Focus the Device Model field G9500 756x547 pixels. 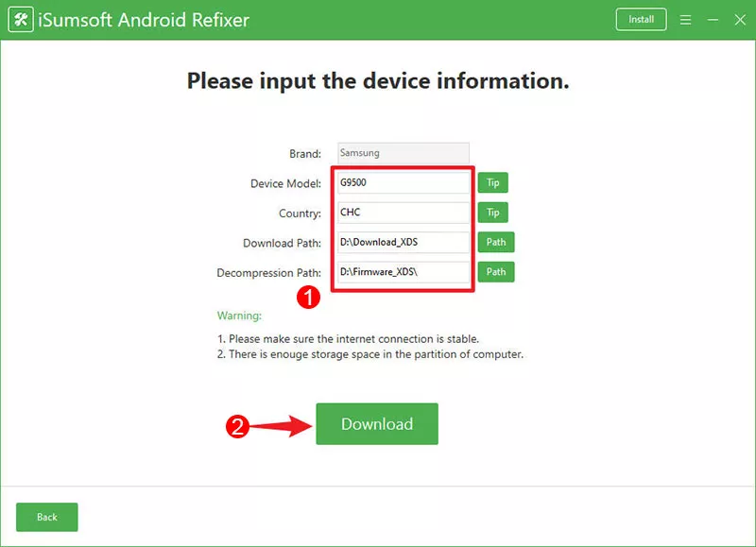pyautogui.click(x=404, y=182)
